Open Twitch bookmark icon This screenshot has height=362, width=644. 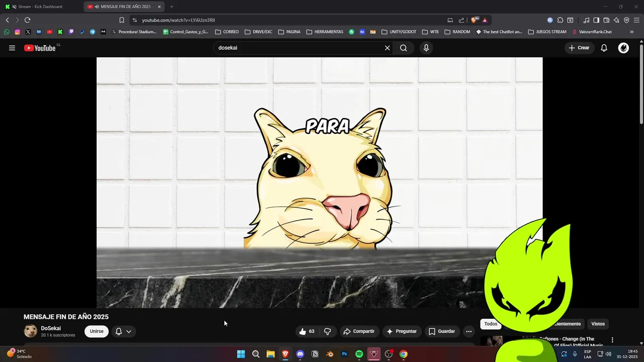71,32
